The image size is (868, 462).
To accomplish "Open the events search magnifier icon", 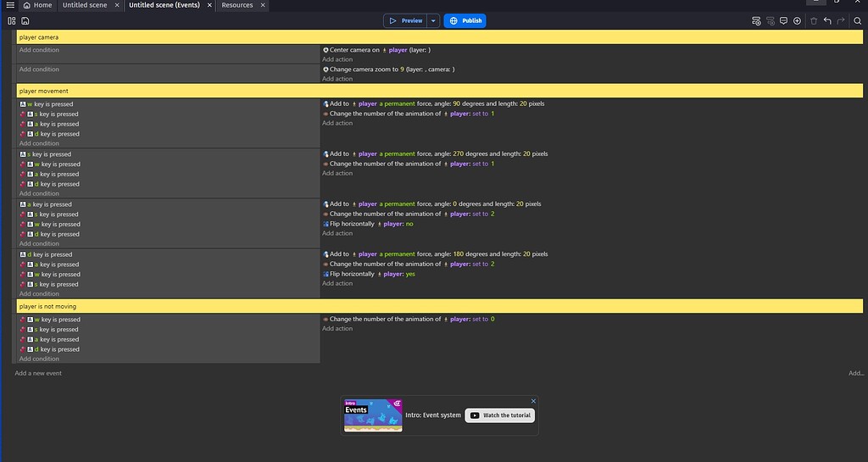I will tap(858, 21).
